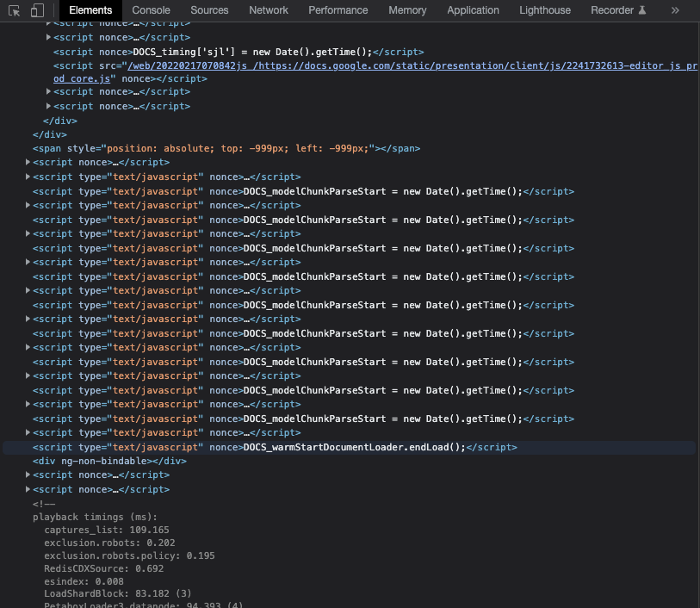Select the DOCS_timing['sjl'] script line
The height and width of the screenshot is (608, 700).
238,52
